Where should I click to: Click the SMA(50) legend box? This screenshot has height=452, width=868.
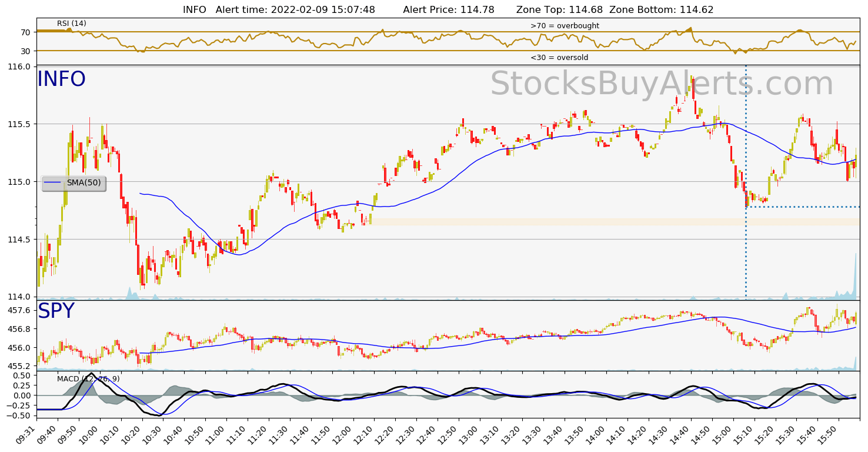(74, 183)
